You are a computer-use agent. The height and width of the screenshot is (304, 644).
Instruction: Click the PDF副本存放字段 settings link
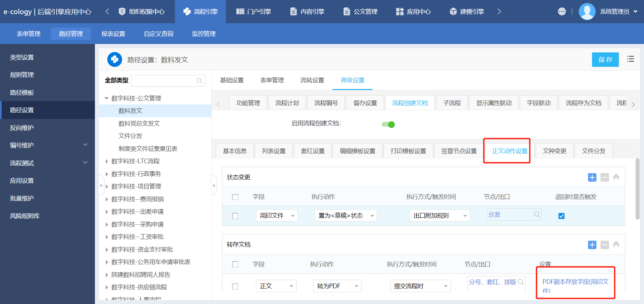coord(575,285)
